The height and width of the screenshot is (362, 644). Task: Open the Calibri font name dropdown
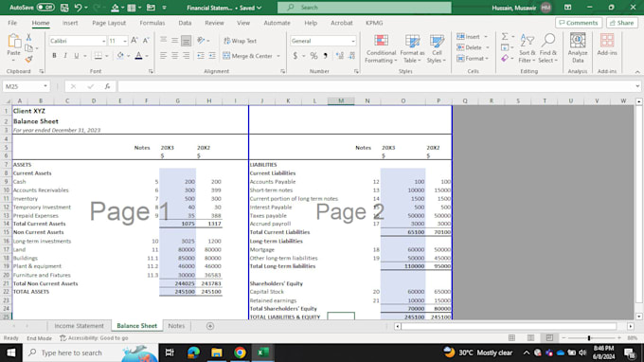(103, 41)
